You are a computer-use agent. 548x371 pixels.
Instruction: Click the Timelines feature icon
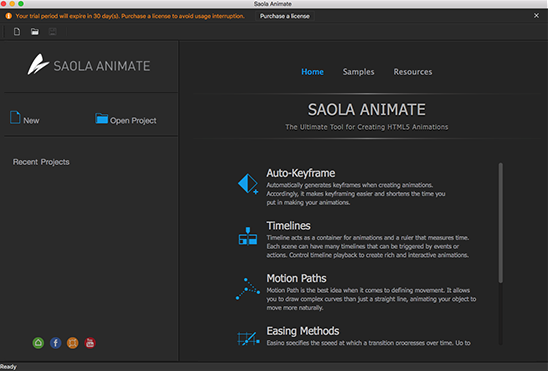(248, 236)
